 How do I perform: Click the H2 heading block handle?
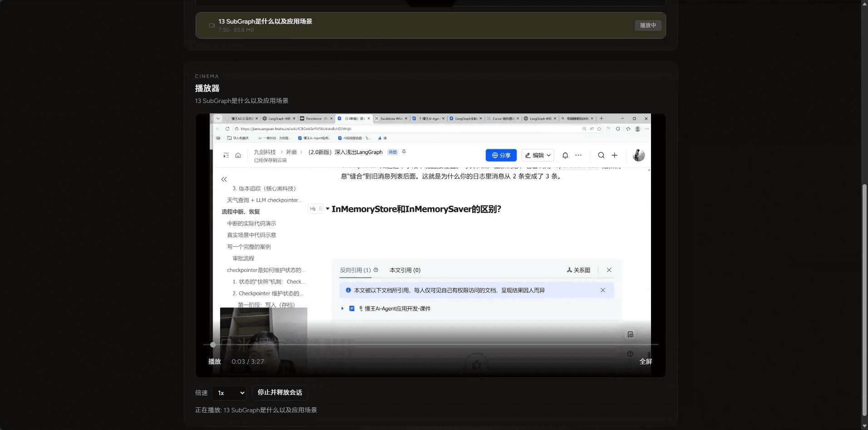click(x=315, y=209)
